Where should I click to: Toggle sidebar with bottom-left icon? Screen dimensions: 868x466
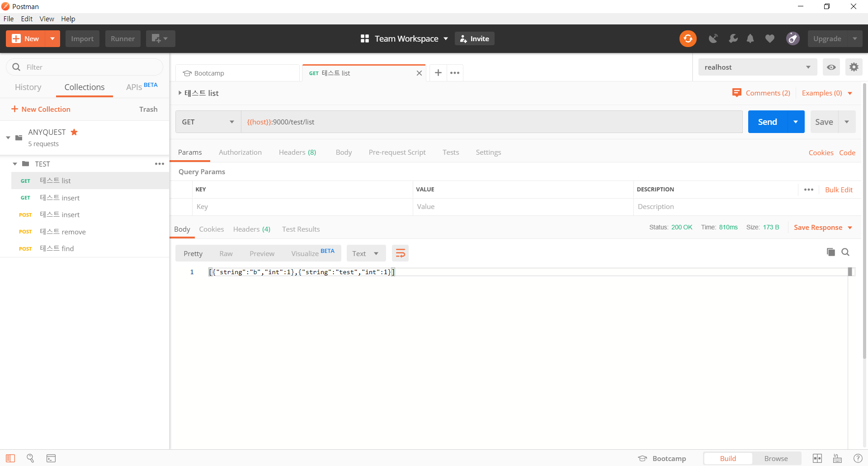[10, 458]
